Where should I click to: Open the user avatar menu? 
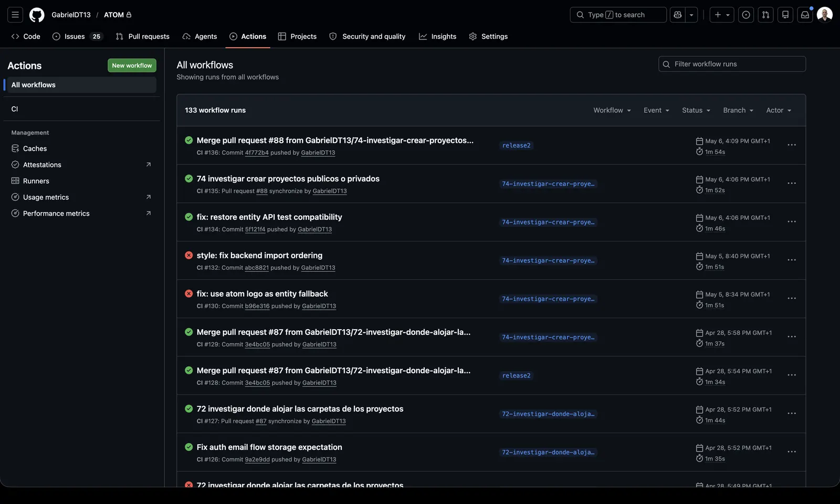click(x=825, y=15)
